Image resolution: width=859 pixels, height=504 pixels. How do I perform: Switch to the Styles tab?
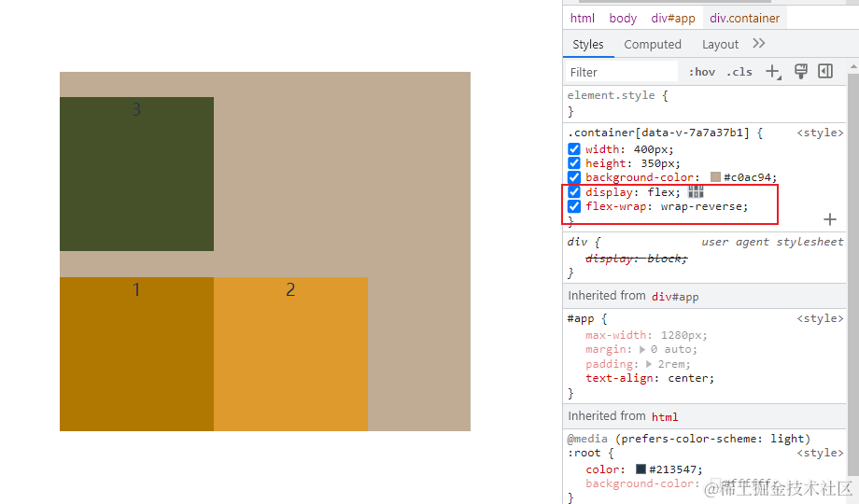click(588, 45)
